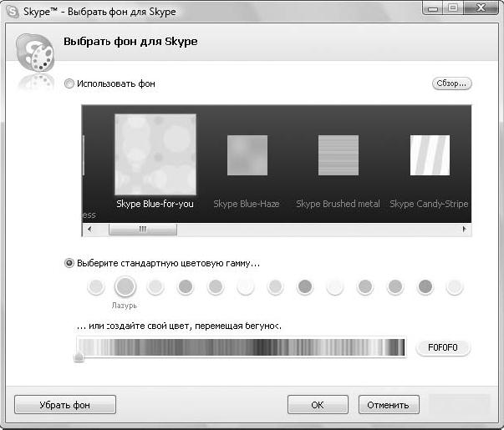
Task: Click the "Отменить" cancel button
Action: click(x=388, y=405)
